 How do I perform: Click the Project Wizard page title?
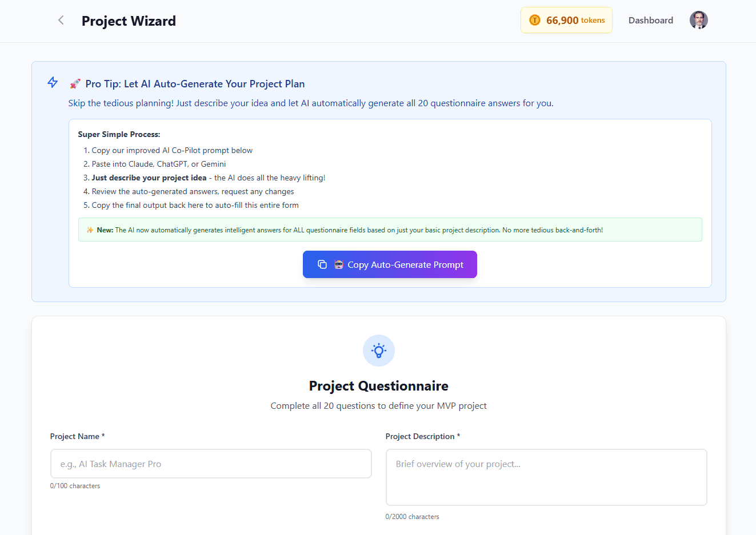[x=129, y=21]
